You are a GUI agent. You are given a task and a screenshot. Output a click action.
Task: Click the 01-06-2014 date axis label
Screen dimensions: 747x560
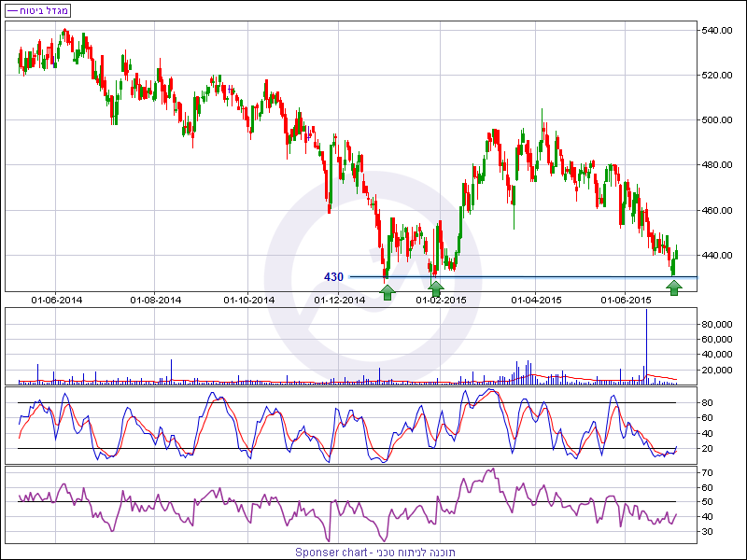57,300
